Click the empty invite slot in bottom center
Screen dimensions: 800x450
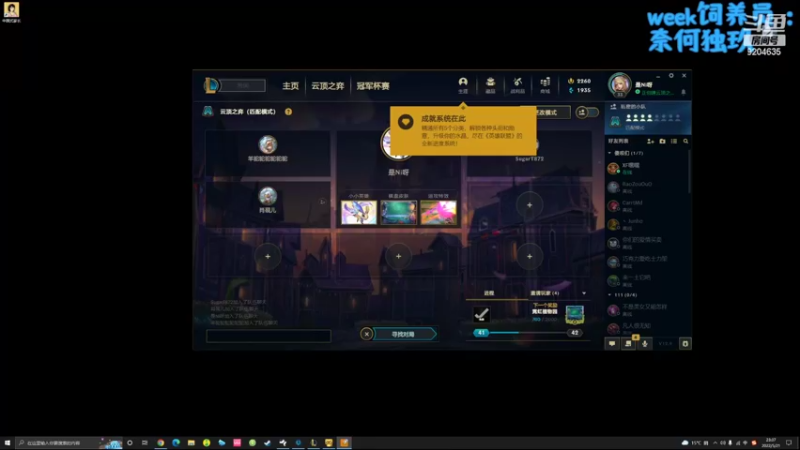click(x=398, y=257)
